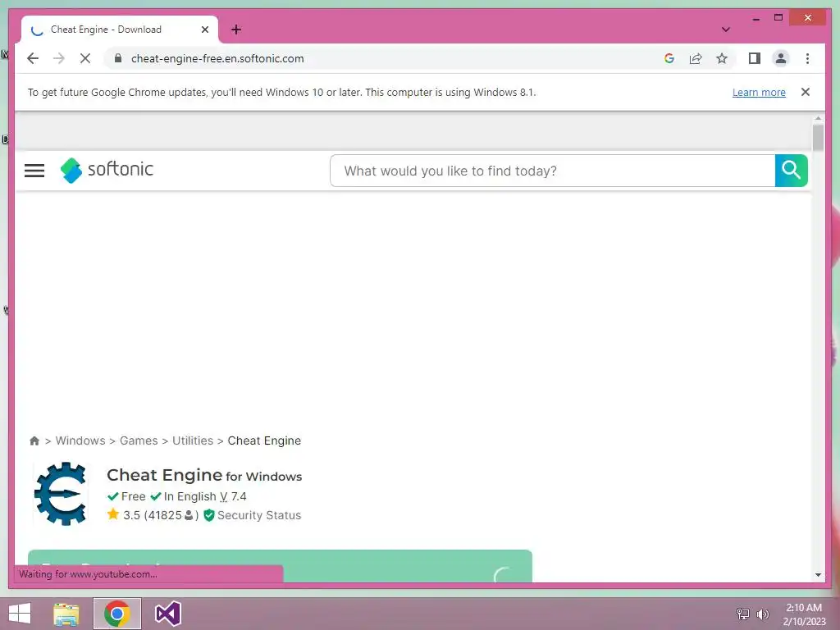Close the Cheat Engine - Download tab
Image resolution: width=840 pixels, height=630 pixels.
pyautogui.click(x=204, y=30)
